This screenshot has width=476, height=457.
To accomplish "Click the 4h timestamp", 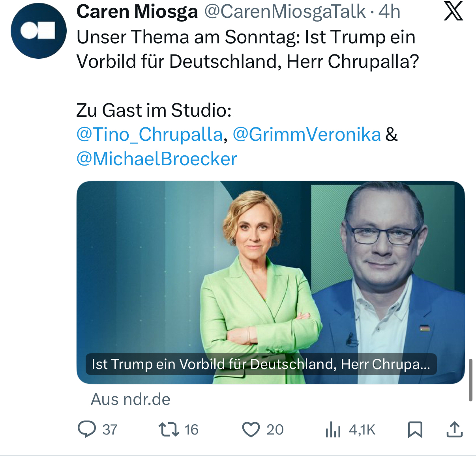I will click(x=389, y=11).
